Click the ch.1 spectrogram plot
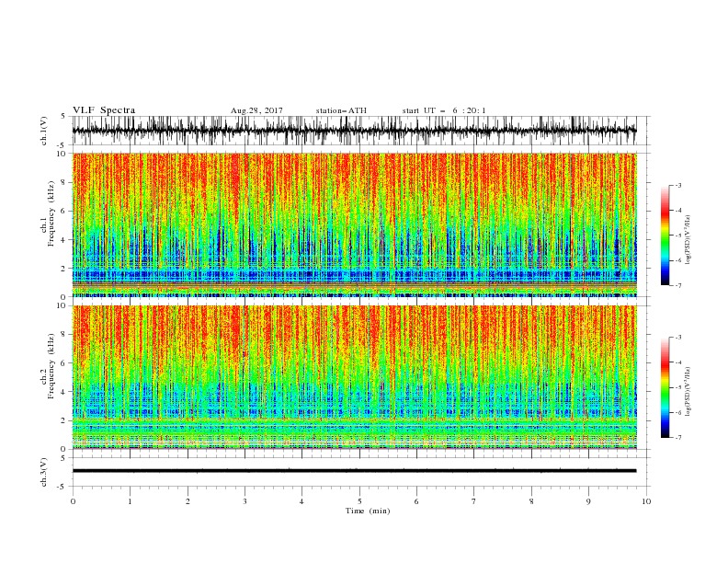Screen dimensions: 728x563 354,224
